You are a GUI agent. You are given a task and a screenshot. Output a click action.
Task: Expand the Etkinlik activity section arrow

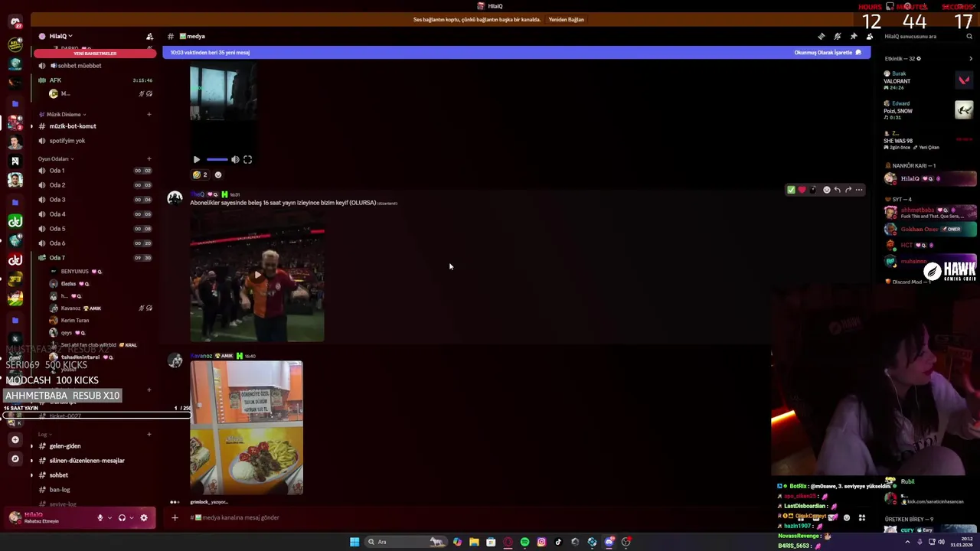[x=971, y=59]
